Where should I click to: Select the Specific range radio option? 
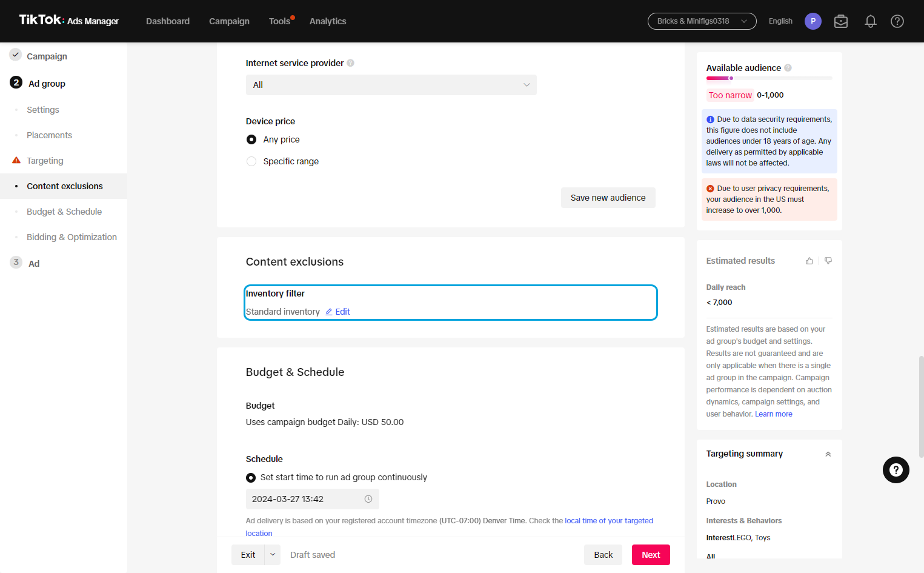click(x=251, y=161)
